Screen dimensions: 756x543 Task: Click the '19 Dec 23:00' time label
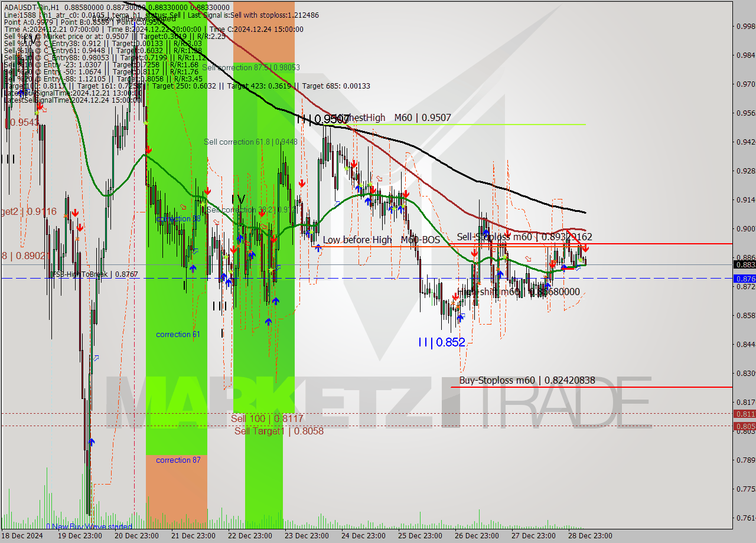pos(80,536)
